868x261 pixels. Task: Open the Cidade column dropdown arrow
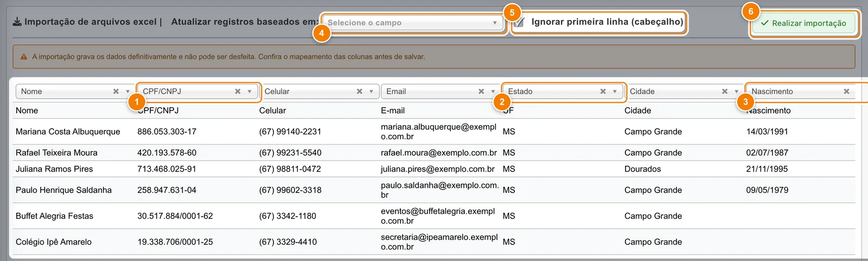coord(736,92)
